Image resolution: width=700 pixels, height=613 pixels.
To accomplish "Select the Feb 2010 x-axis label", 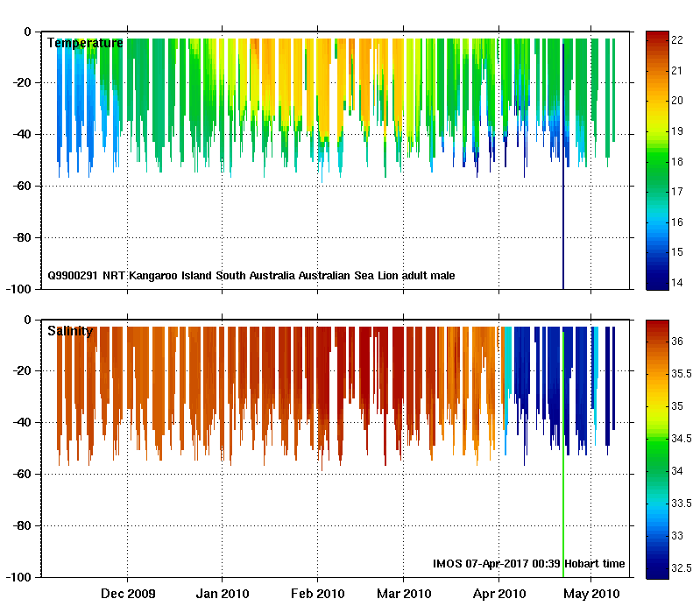I will [x=317, y=594].
